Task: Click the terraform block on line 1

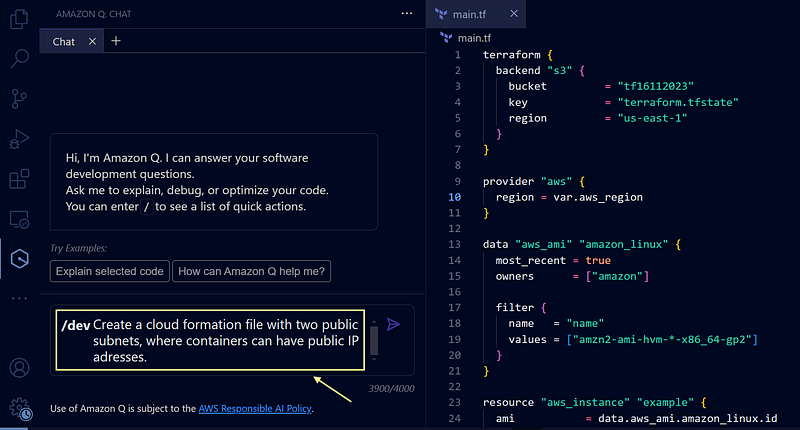Action: tap(517, 55)
